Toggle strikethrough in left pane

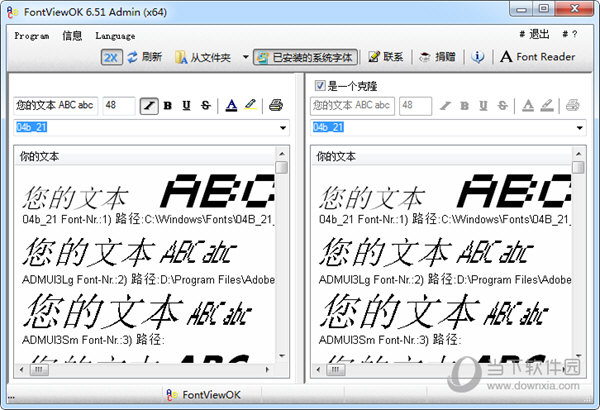(206, 105)
